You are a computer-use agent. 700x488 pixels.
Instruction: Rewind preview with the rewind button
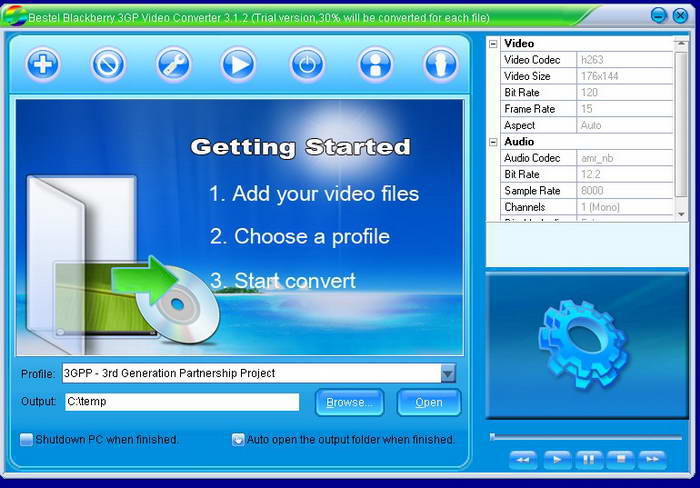(x=523, y=459)
